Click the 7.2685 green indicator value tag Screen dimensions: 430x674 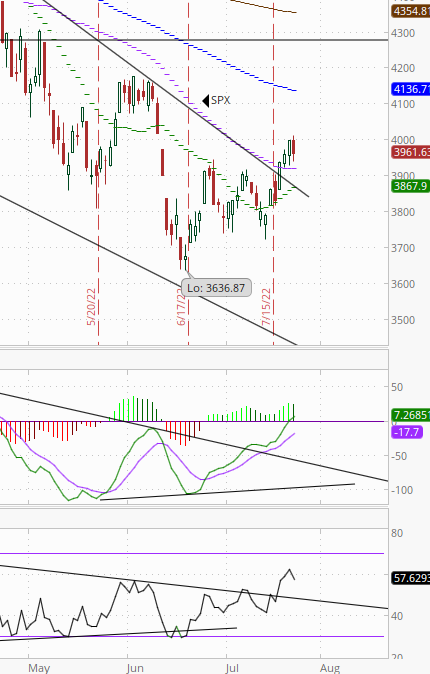[411, 415]
